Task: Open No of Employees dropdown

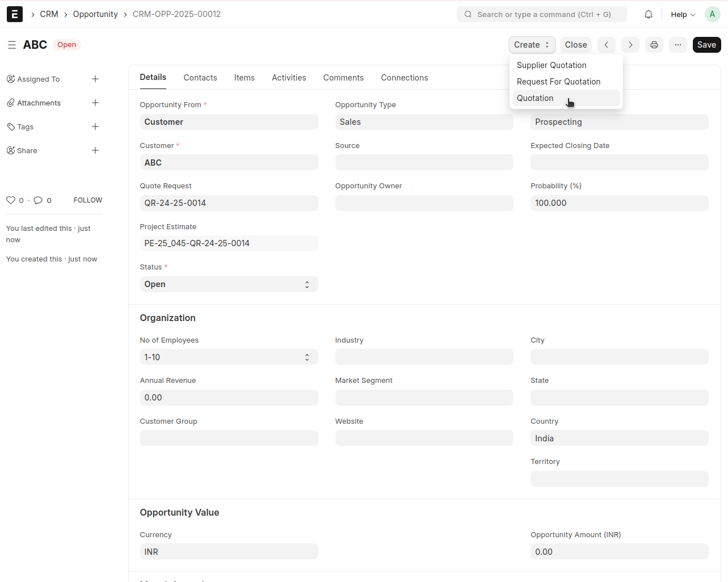Action: [229, 357]
